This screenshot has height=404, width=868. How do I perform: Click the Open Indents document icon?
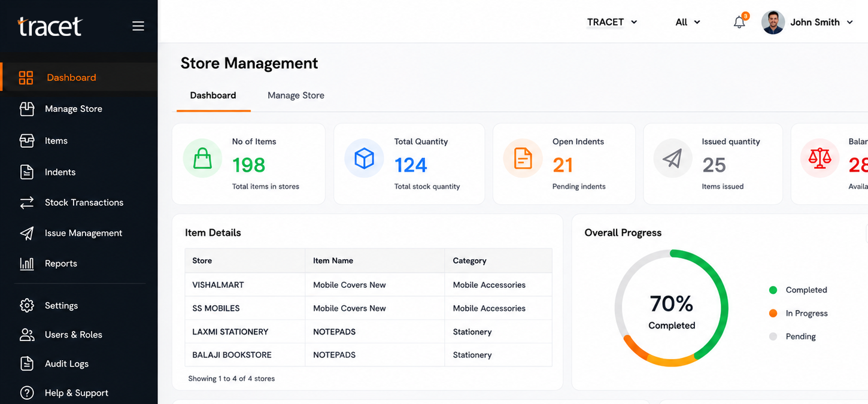523,159
